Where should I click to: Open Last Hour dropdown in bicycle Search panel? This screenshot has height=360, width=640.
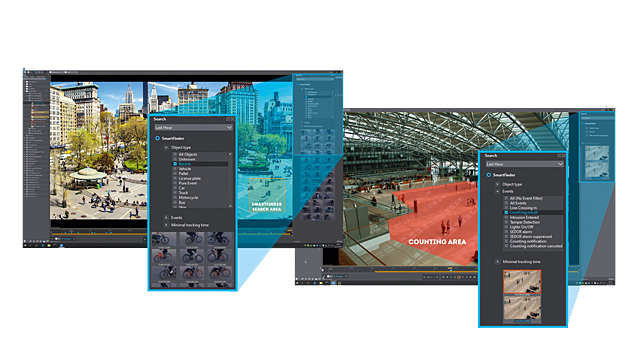(193, 128)
